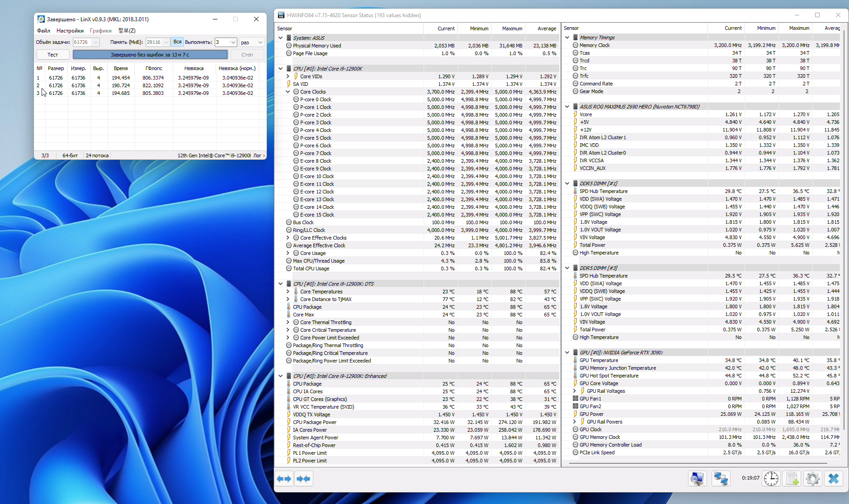Click the shrink sensor layout arrows icon
The height and width of the screenshot is (504, 849).
(303, 479)
